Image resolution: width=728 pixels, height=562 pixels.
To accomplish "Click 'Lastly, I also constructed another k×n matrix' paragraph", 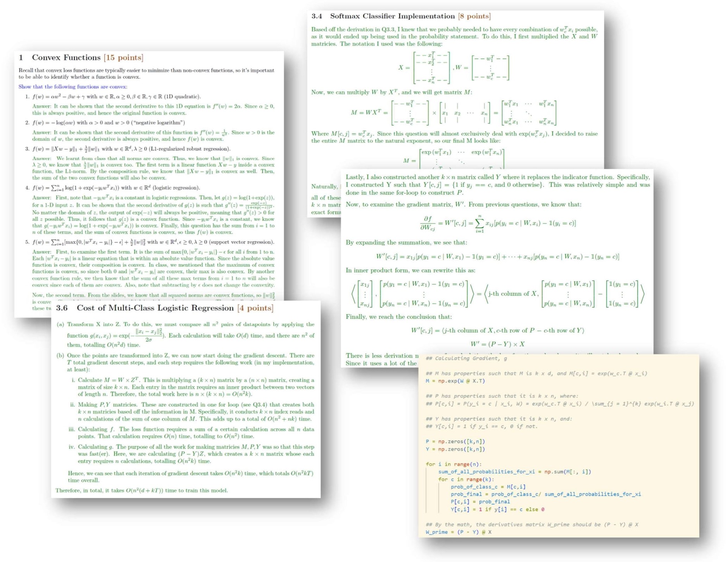I will coord(498,185).
